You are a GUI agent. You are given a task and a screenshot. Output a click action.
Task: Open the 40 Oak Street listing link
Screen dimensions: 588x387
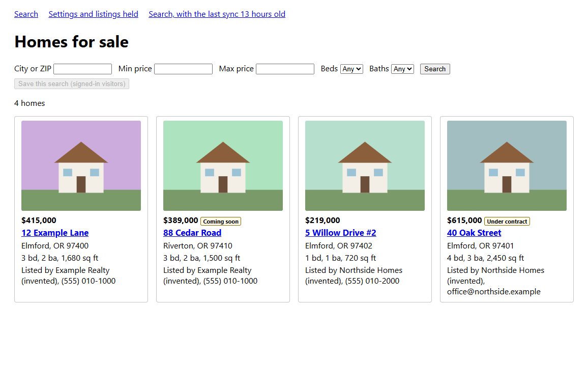[x=474, y=233]
